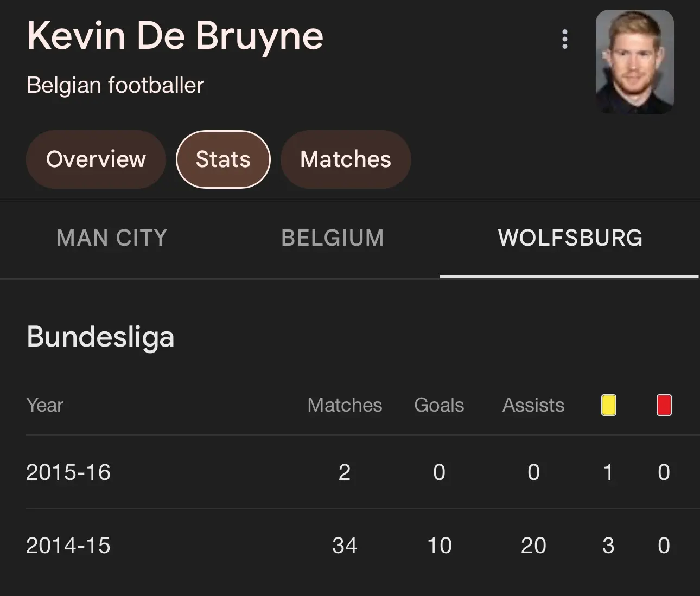Viewport: 700px width, 596px height.
Task: Switch to the MAN CITY tab
Action: [112, 238]
